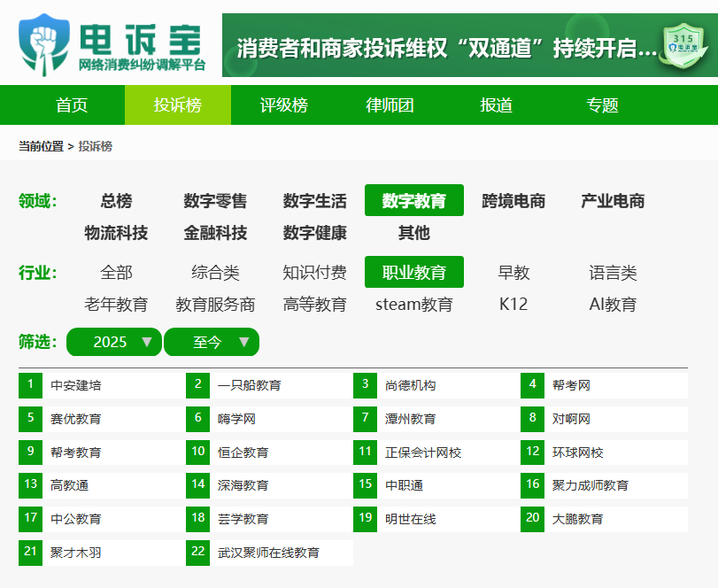718x588 pixels.
Task: Choose 职业教育 industry filter
Action: tap(414, 273)
